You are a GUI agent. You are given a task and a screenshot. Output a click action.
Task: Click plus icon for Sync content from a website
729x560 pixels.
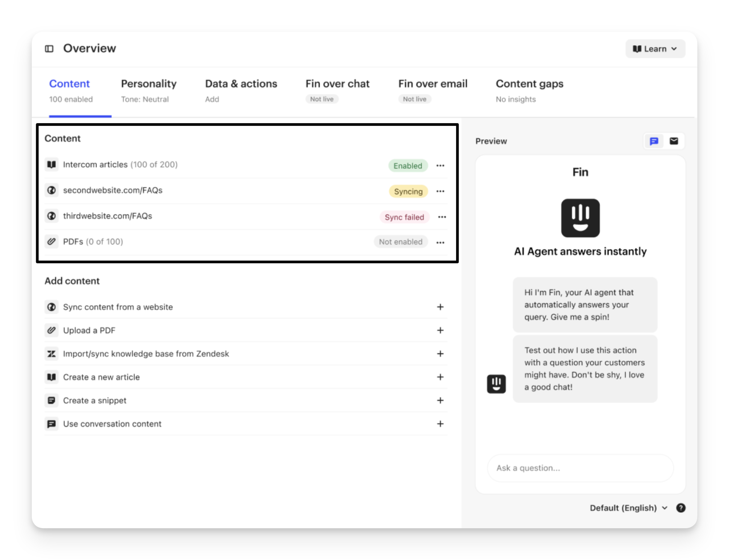coord(440,307)
